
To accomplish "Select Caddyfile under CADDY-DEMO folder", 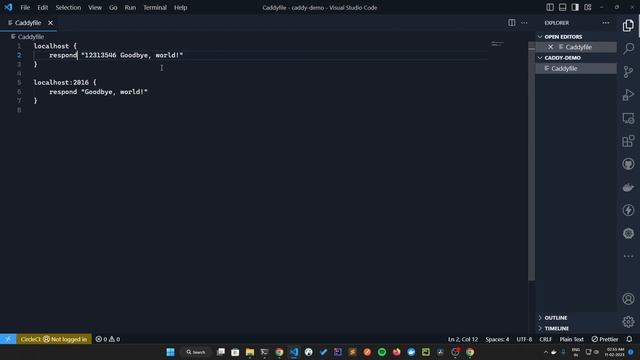I will 576,68.
